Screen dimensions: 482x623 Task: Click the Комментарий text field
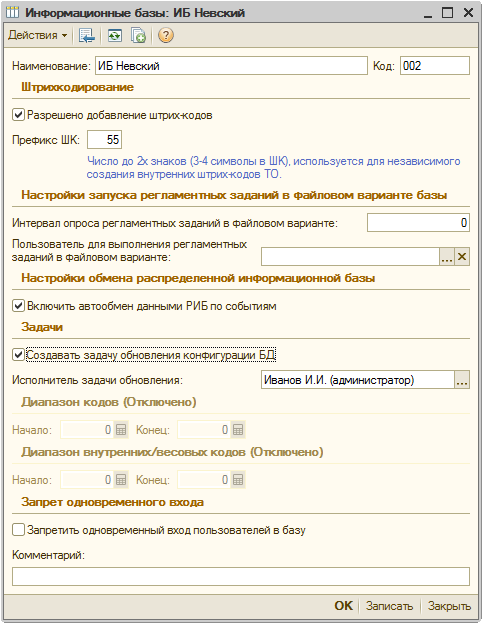coord(241,576)
